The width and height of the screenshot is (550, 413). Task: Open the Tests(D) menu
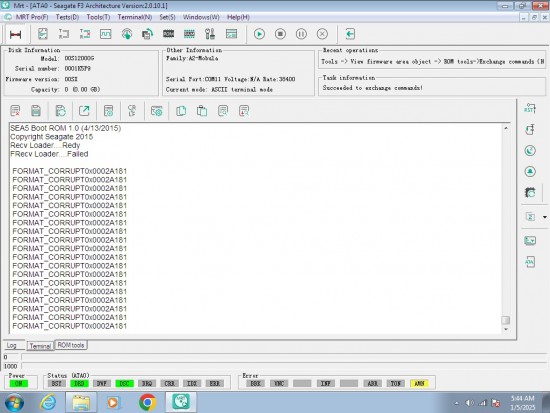(x=67, y=17)
